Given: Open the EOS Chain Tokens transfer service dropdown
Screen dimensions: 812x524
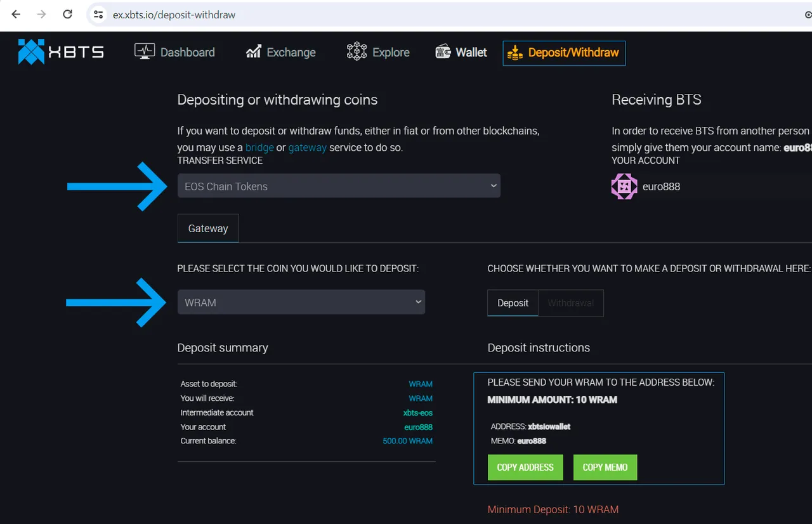Looking at the screenshot, I should pos(339,186).
